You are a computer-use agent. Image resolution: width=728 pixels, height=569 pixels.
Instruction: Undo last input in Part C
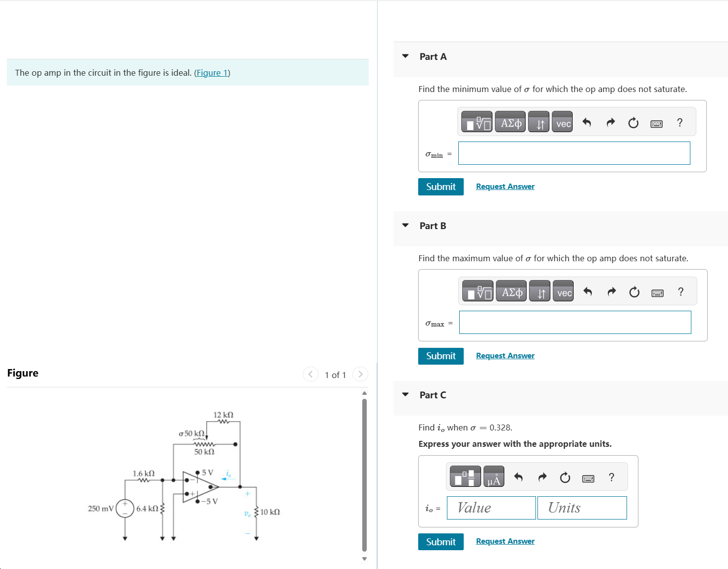pyautogui.click(x=518, y=477)
